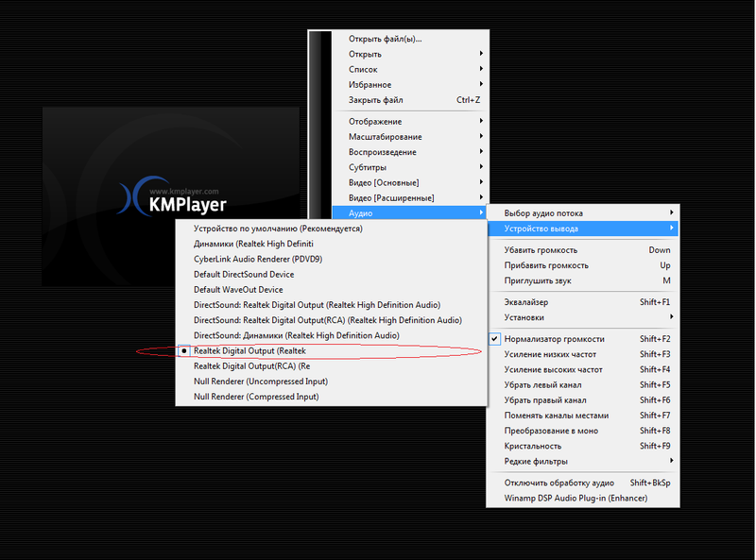The height and width of the screenshot is (560, 756).
Task: Enable 'Усиление низких частот' option
Action: pos(583,354)
